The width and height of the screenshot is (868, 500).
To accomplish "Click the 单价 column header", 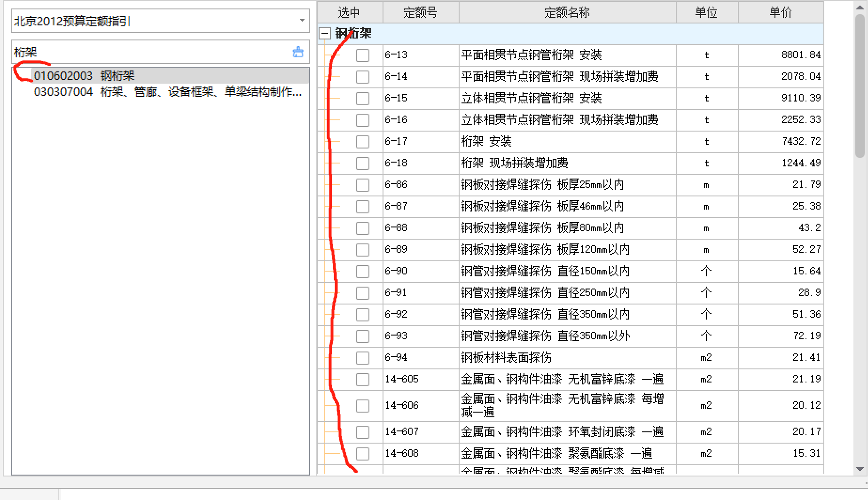I will tap(781, 12).
